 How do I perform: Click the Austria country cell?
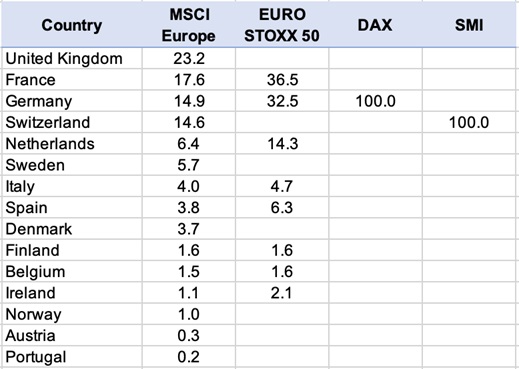pyautogui.click(x=72, y=336)
